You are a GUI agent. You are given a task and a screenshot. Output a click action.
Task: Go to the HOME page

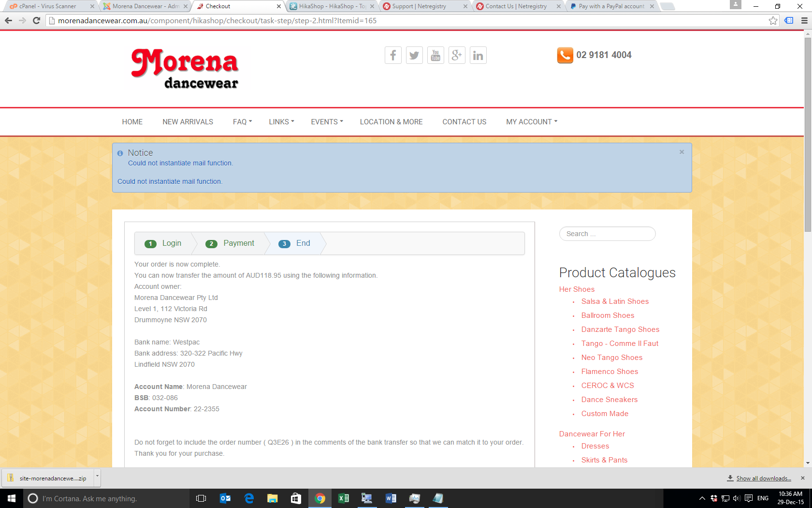132,122
